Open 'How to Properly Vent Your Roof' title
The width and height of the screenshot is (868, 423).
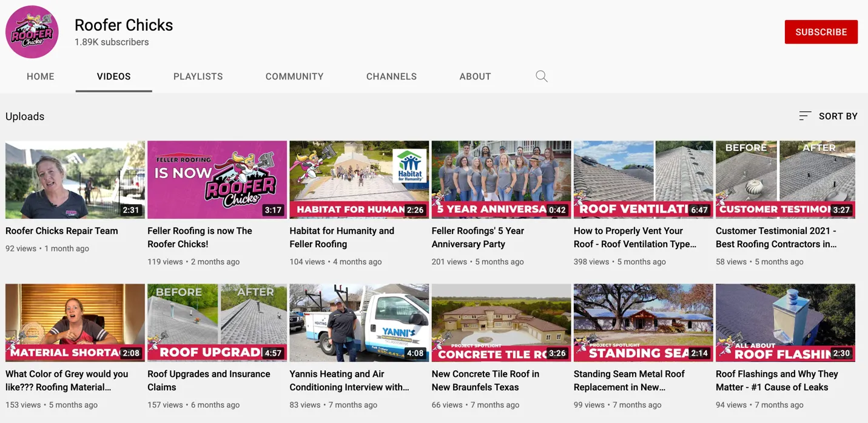pos(635,238)
